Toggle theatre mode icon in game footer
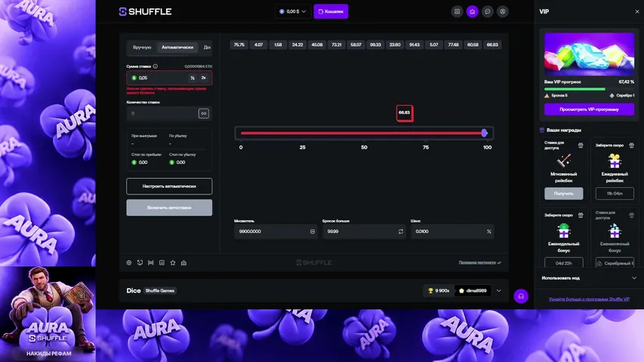The height and width of the screenshot is (362, 644). point(151,262)
